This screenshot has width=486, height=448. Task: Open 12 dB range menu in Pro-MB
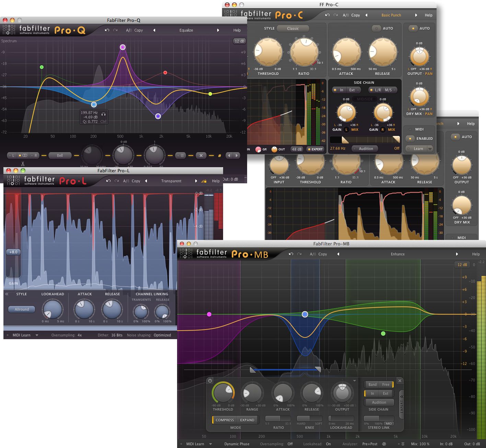[462, 265]
